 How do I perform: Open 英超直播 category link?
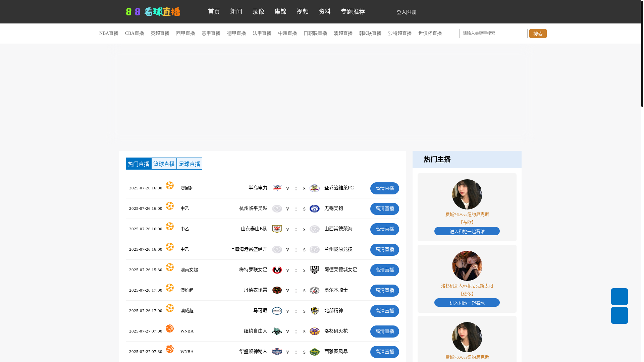[160, 34]
